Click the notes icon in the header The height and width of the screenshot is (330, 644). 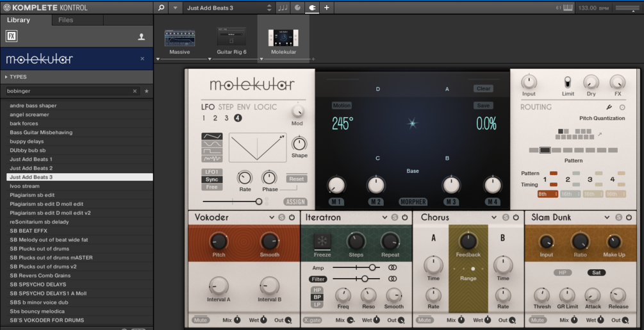tap(283, 8)
